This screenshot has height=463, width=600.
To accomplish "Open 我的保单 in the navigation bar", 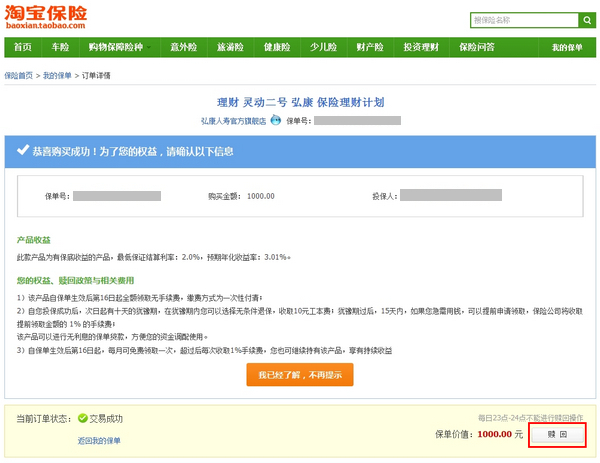I will [567, 48].
